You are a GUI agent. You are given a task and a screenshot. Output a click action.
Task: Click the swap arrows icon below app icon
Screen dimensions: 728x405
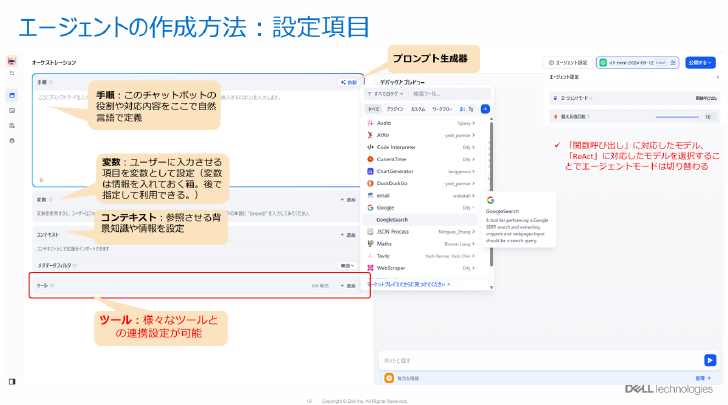click(x=12, y=73)
